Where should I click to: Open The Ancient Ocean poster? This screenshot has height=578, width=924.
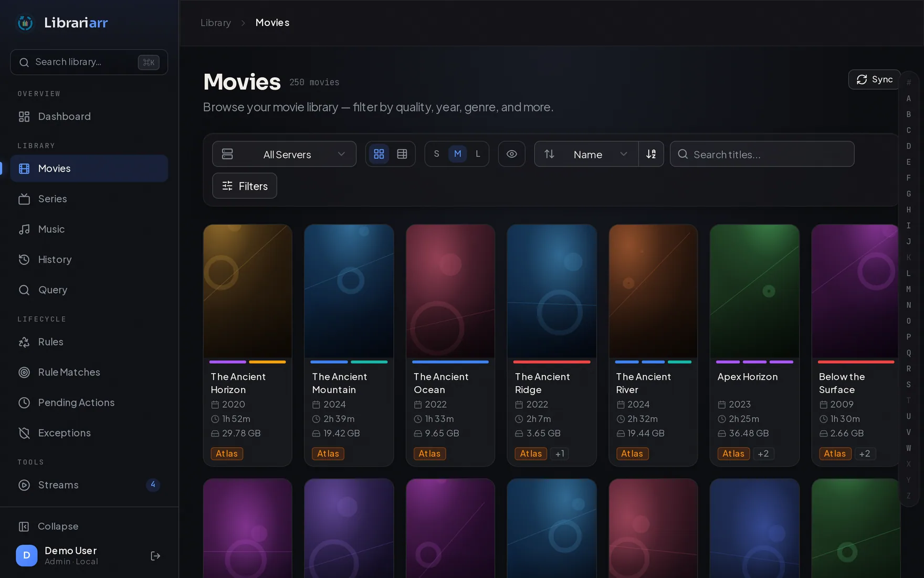(450, 291)
